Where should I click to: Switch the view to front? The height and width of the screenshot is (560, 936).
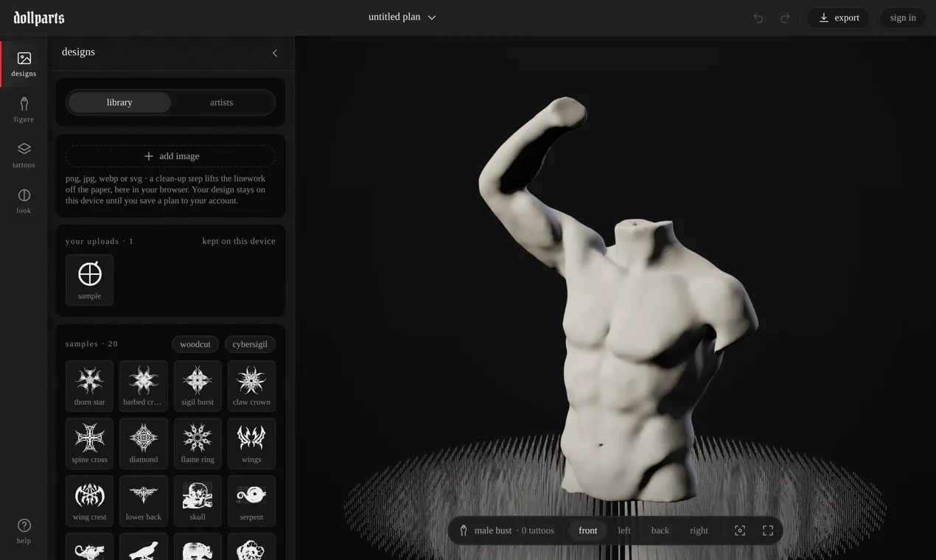tap(588, 531)
